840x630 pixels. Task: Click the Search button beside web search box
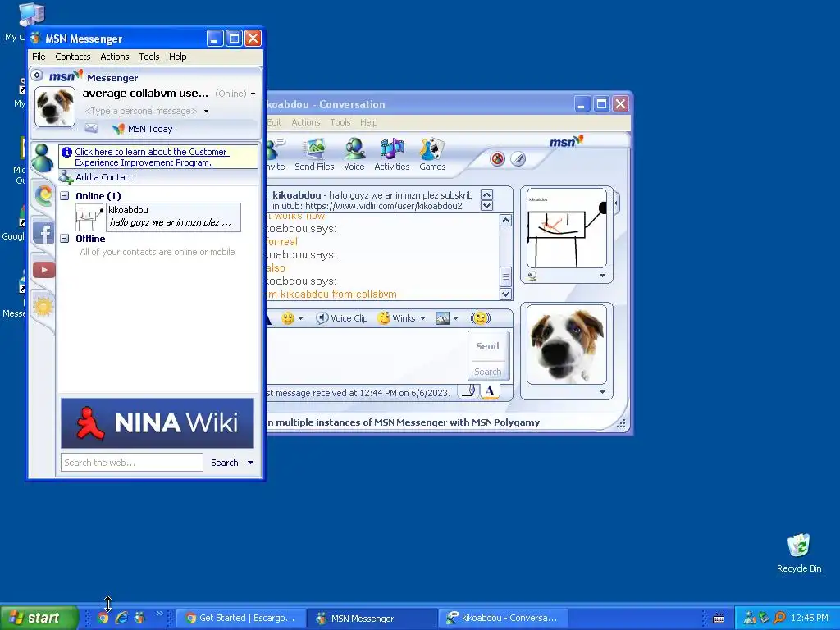(x=225, y=463)
